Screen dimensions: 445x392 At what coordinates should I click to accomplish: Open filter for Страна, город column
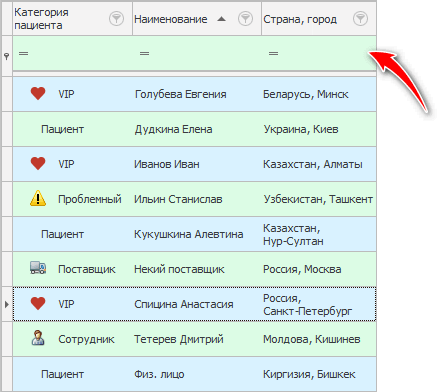click(x=360, y=19)
